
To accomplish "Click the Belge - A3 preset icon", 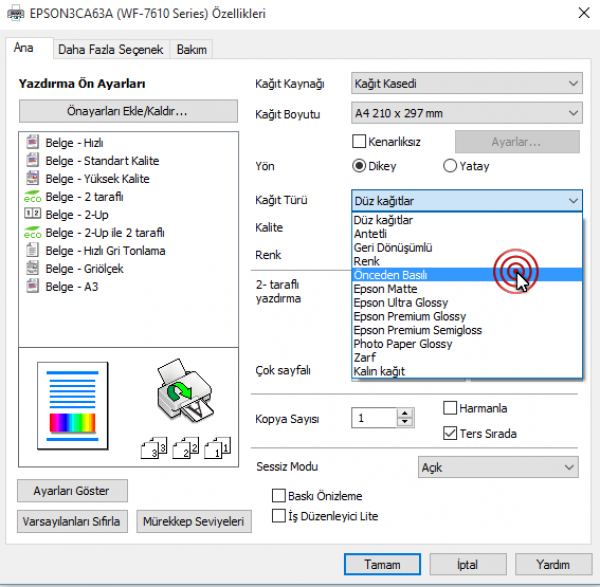I will 33,286.
